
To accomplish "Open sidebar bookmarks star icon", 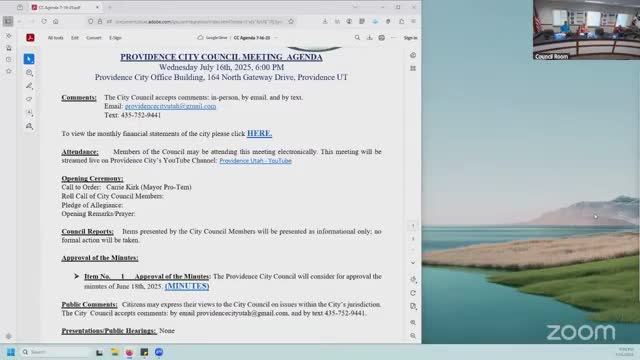I will point(9,71).
